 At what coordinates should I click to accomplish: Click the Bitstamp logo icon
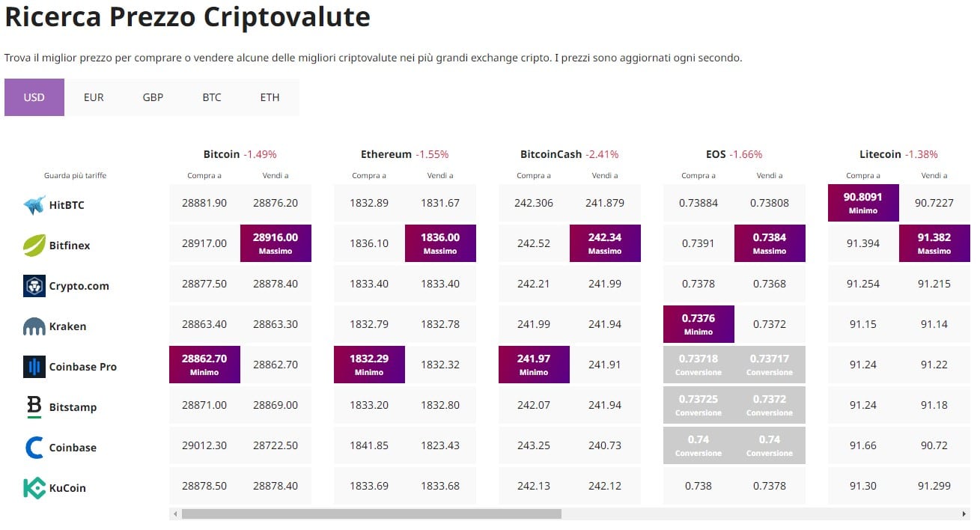point(34,407)
